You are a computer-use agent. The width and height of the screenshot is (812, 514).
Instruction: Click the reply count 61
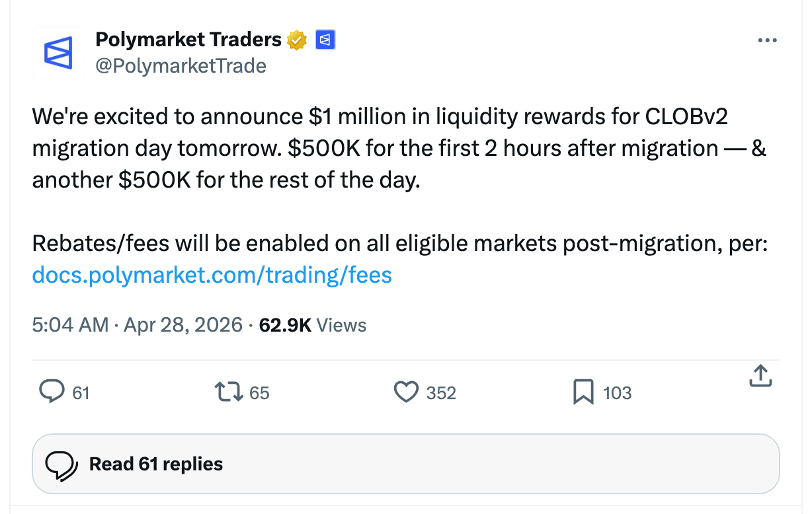[x=81, y=393]
